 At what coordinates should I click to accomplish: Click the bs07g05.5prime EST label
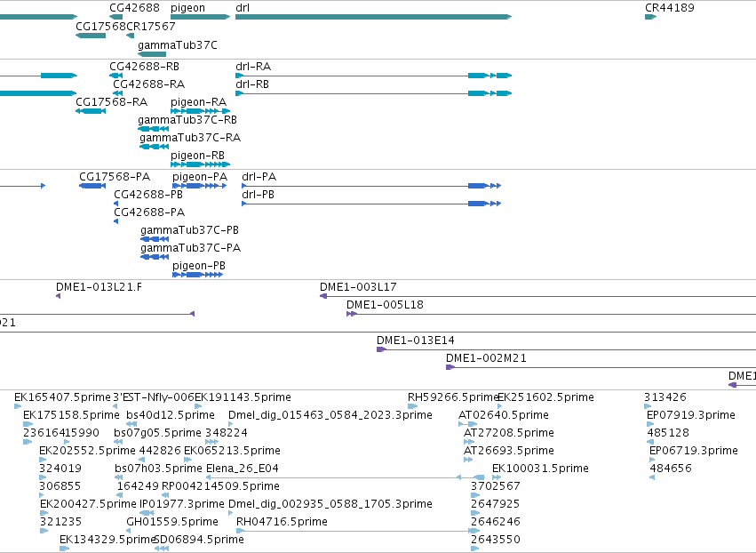[x=157, y=433]
